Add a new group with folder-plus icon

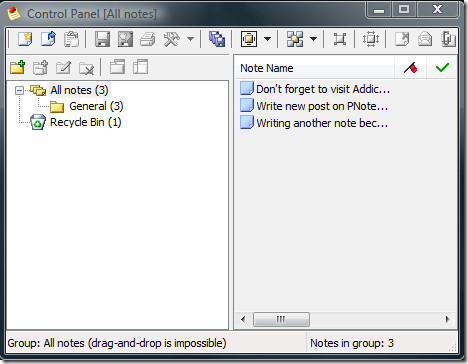[x=18, y=67]
